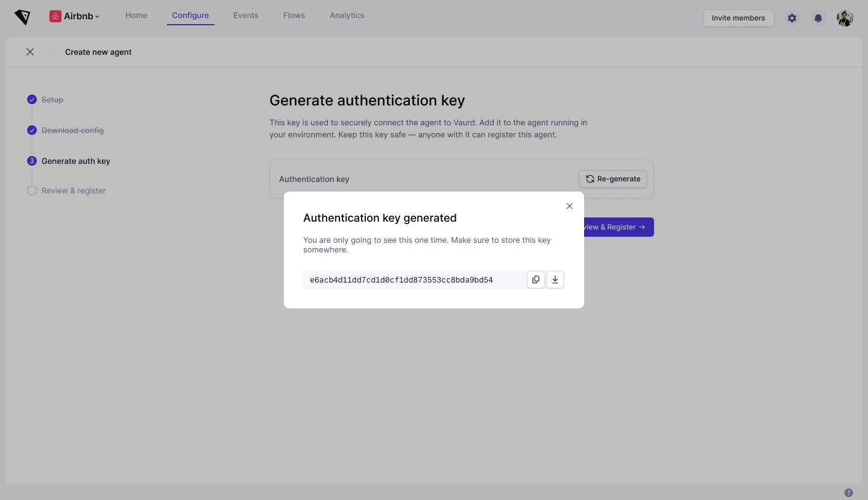868x500 pixels.
Task: Switch to the Flows tab
Action: pyautogui.click(x=294, y=15)
